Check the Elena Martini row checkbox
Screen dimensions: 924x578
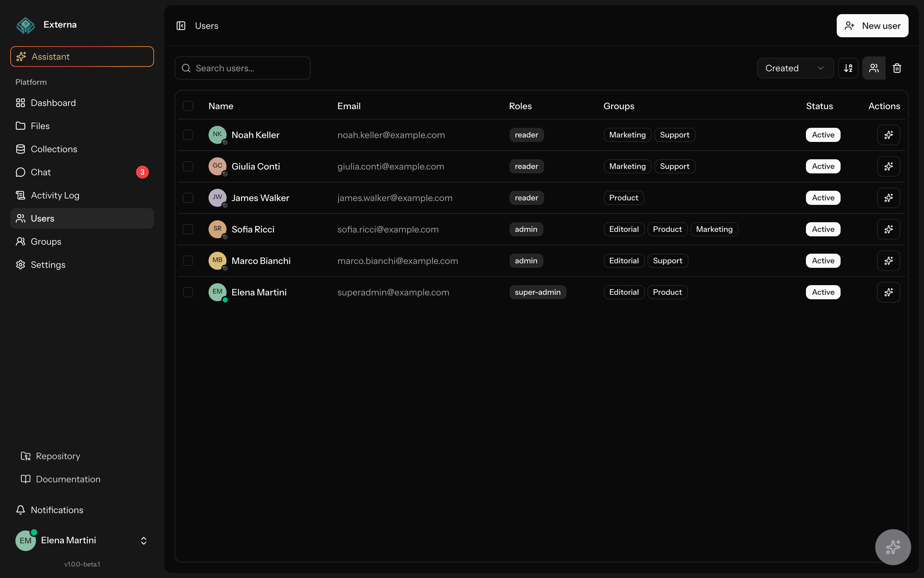188,292
